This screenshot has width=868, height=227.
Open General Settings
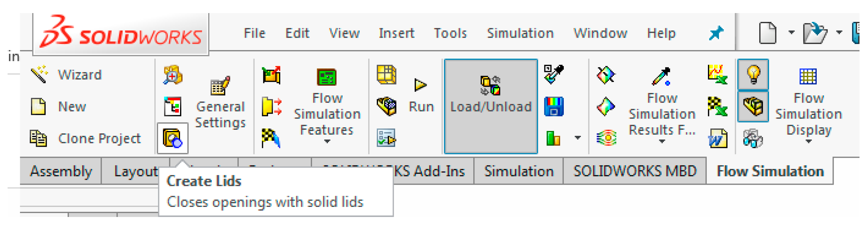pos(220,102)
